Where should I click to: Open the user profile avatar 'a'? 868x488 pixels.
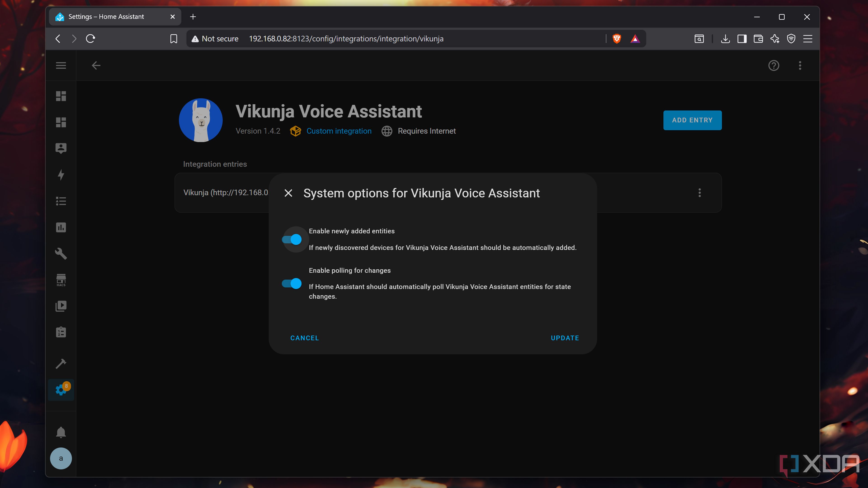[61, 458]
